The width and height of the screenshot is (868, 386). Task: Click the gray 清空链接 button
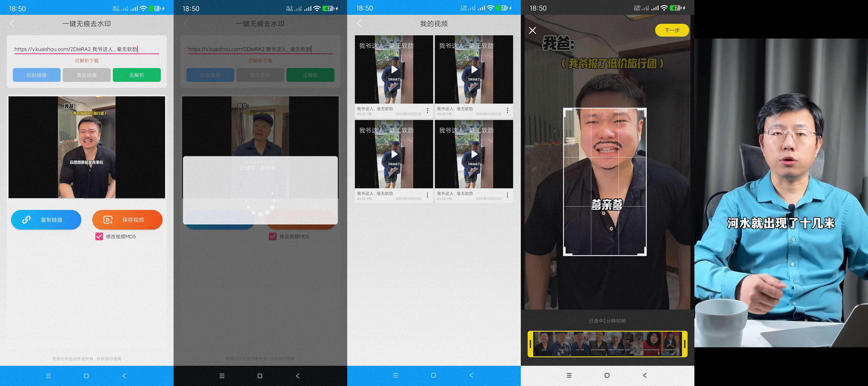pyautogui.click(x=87, y=75)
